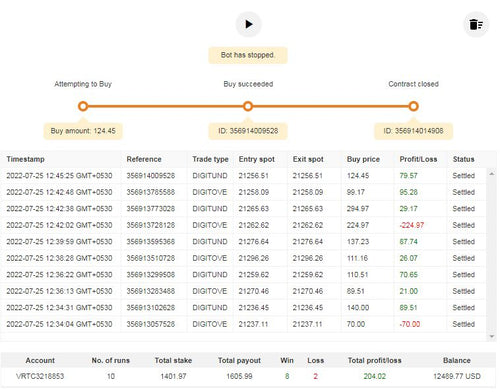Screen dimensions: 500x392
Task: Select reference 356913283488 in the table
Action: (x=151, y=291)
